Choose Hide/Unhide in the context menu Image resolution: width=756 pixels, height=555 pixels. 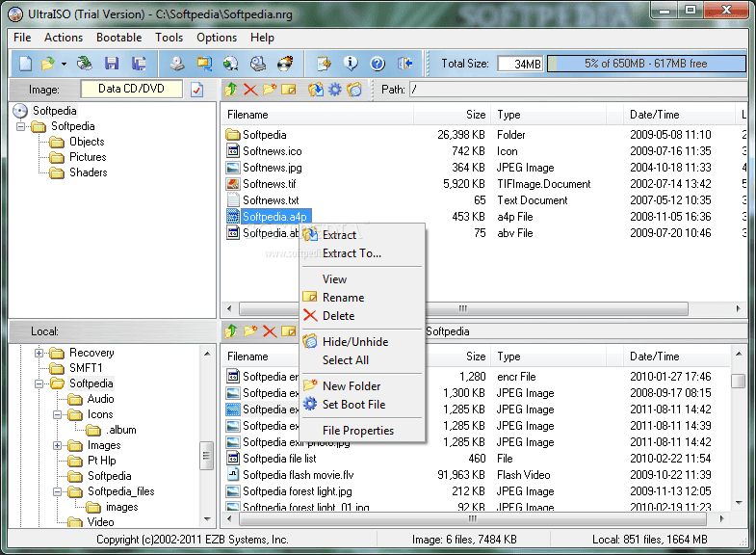[362, 342]
